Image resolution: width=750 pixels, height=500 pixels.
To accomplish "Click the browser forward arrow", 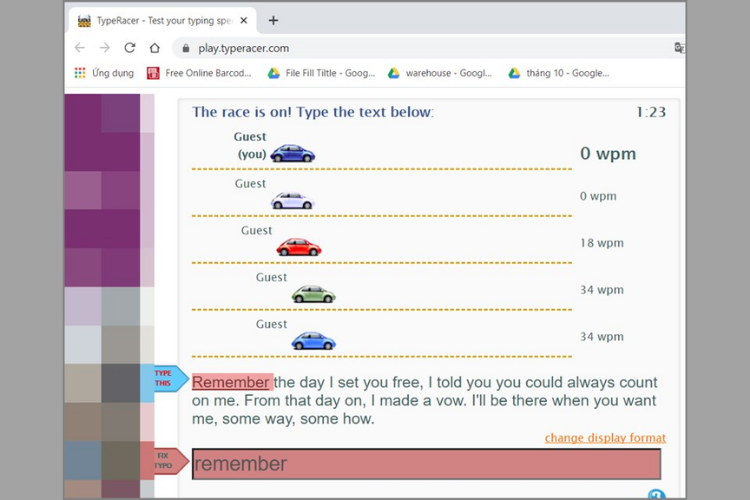I will [105, 48].
